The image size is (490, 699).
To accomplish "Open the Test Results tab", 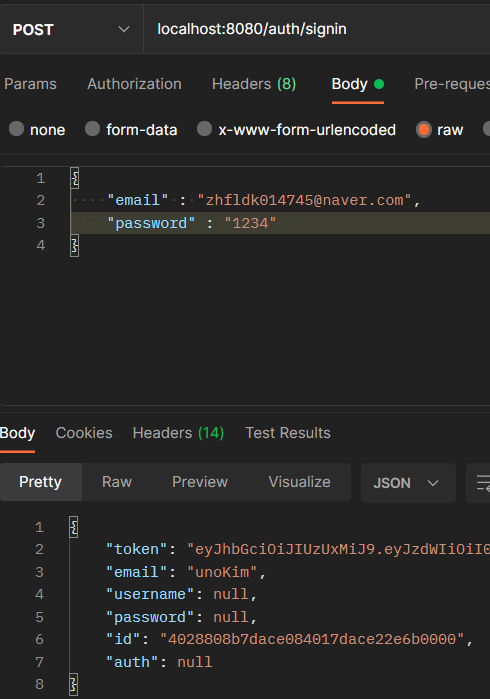I will 288,433.
